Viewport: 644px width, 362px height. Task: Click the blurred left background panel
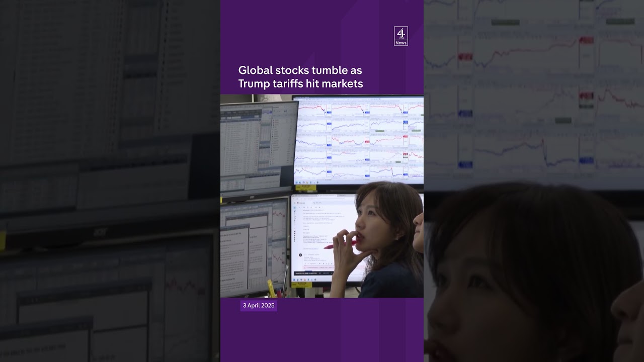(110, 181)
